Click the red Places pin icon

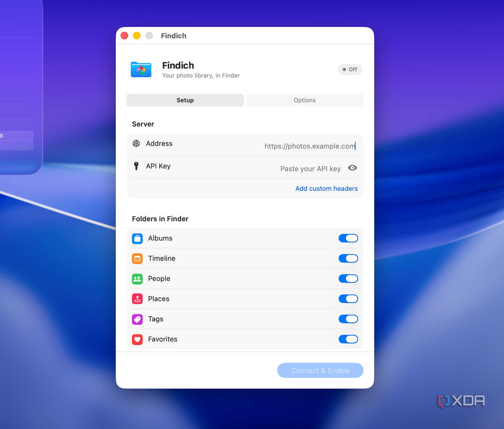137,299
